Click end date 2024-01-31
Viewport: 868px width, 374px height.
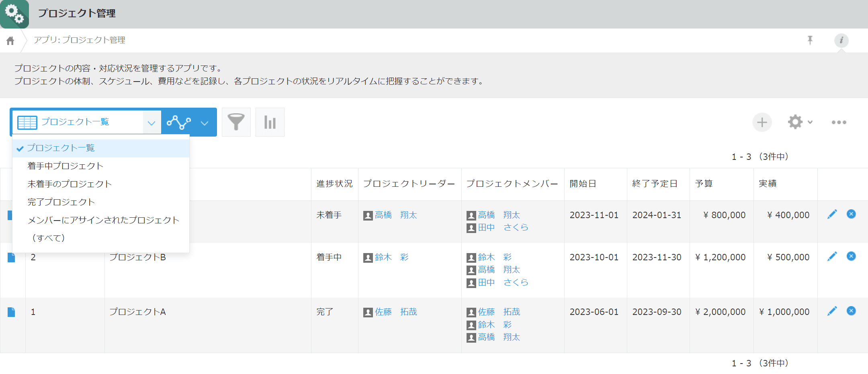pyautogui.click(x=657, y=215)
